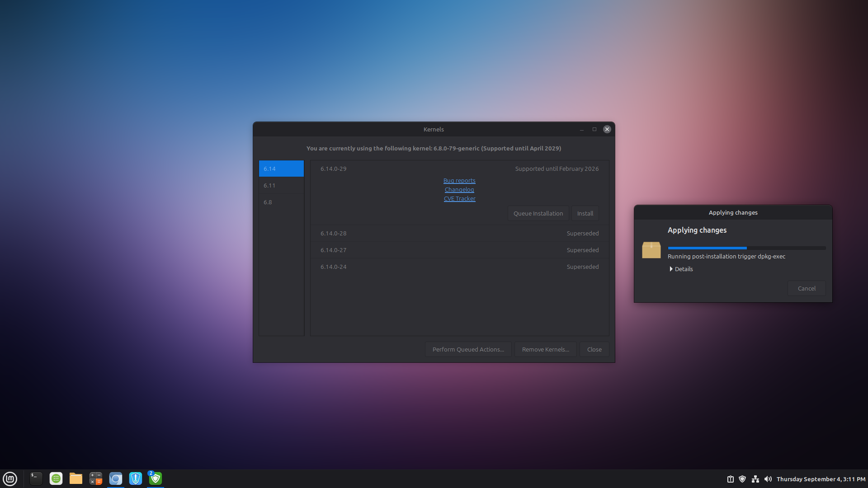Switch to the 6.8 kernel series
Screen dimensions: 868x488
click(x=281, y=202)
